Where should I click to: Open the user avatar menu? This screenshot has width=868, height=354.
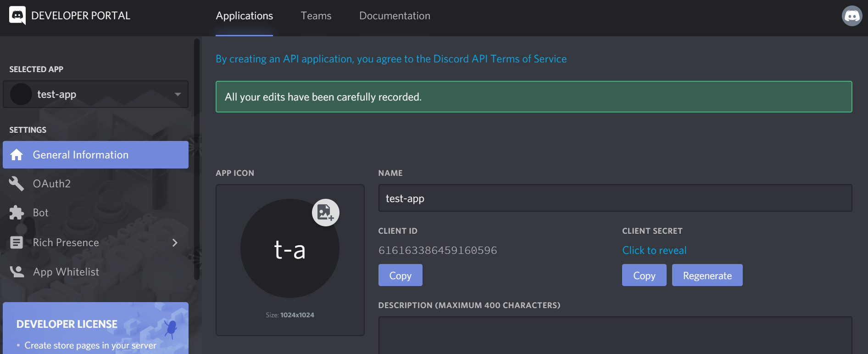(852, 16)
